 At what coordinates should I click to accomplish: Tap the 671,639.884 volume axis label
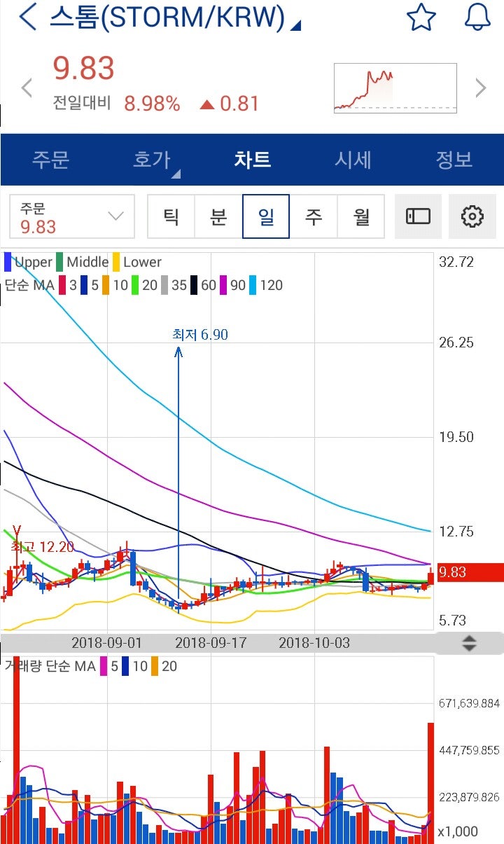pos(470,703)
